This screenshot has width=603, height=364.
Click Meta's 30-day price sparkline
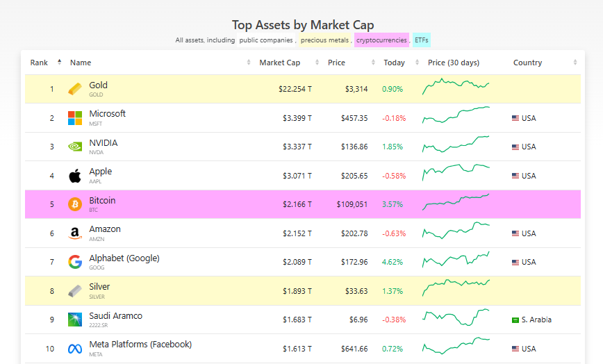point(456,345)
